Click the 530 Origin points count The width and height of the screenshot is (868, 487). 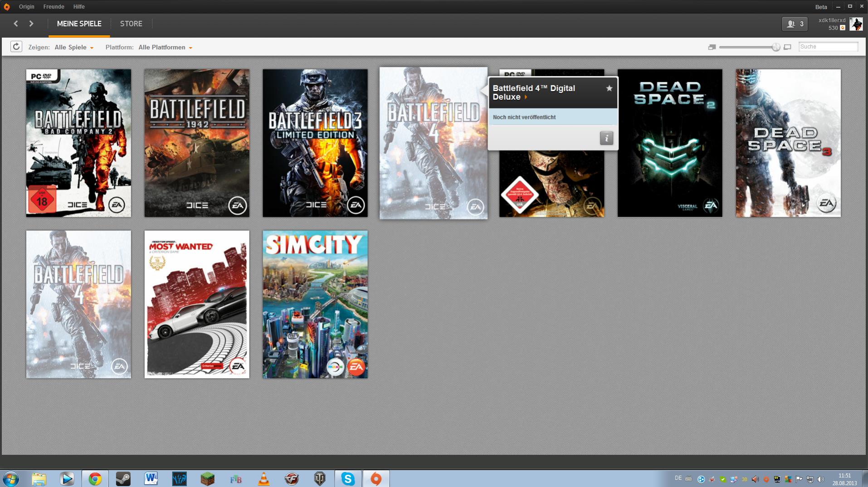tap(833, 28)
